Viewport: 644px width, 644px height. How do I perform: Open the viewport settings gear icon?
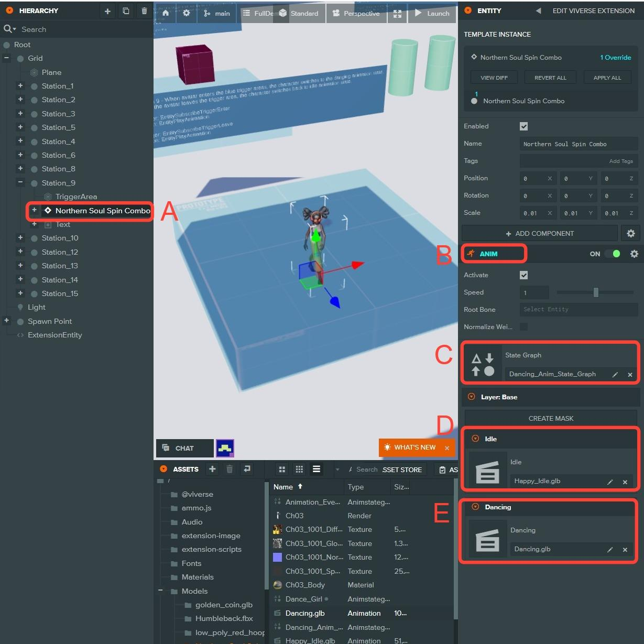pos(186,13)
